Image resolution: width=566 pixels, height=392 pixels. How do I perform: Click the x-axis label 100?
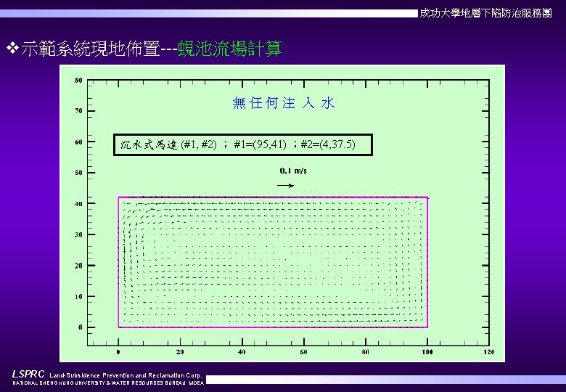pos(427,352)
